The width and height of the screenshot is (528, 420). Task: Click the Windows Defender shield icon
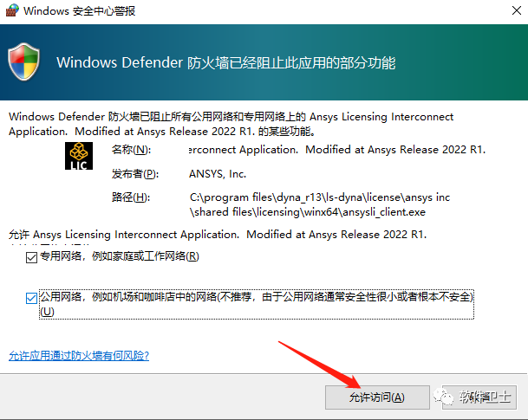pyautogui.click(x=23, y=61)
